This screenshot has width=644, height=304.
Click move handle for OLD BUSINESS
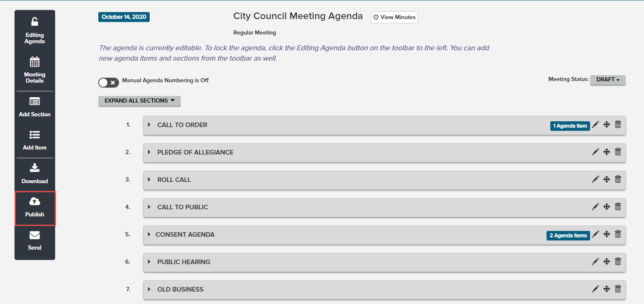[x=606, y=289]
